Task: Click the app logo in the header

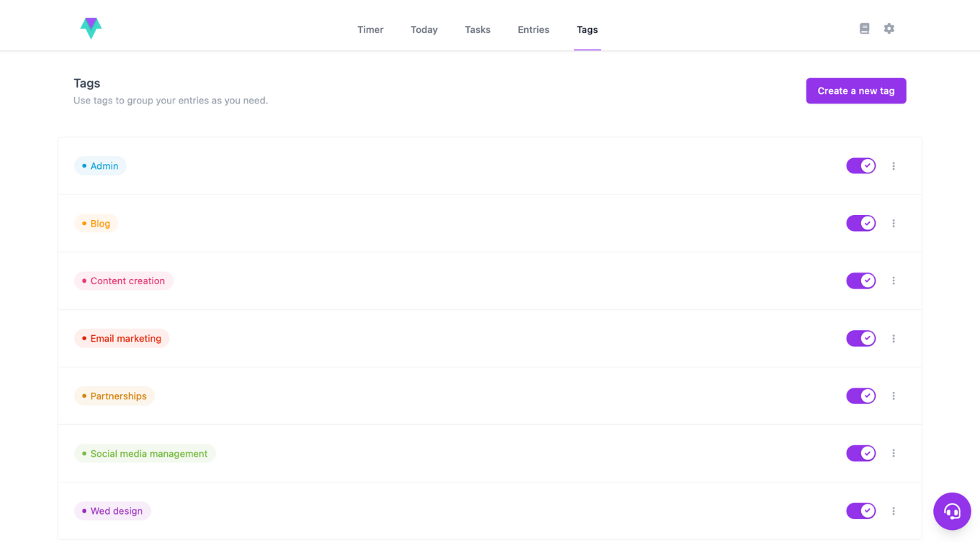Action: pos(90,28)
